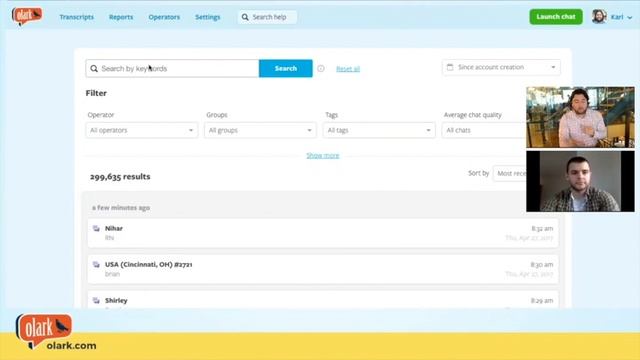Click the chat icon beside Shirley
Screen dimensions: 640x360
(96, 300)
